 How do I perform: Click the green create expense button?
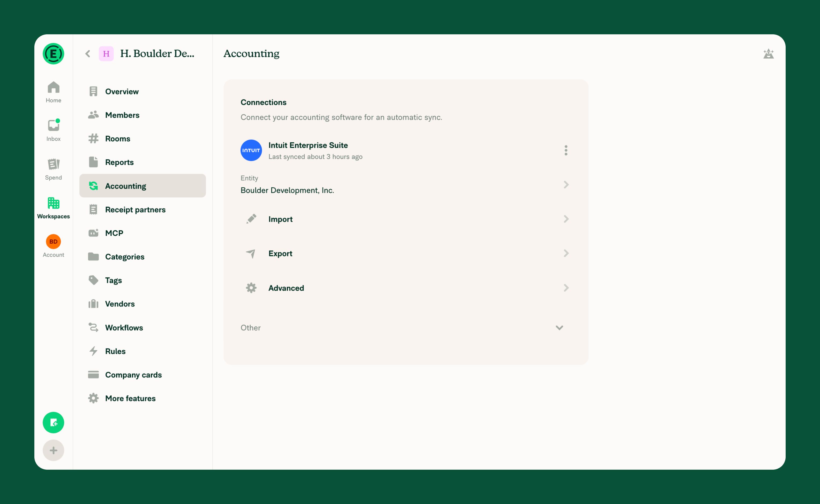[x=53, y=423]
